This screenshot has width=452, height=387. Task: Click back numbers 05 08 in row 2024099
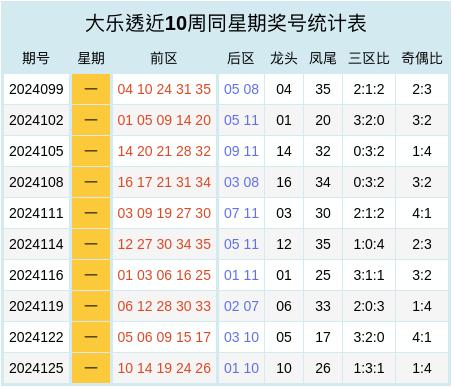(241, 89)
